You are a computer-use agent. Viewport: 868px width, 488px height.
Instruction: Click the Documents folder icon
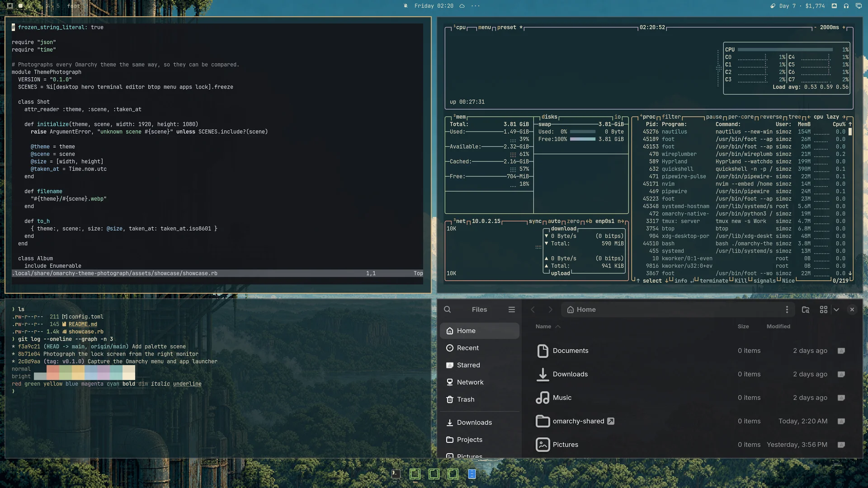pos(542,351)
